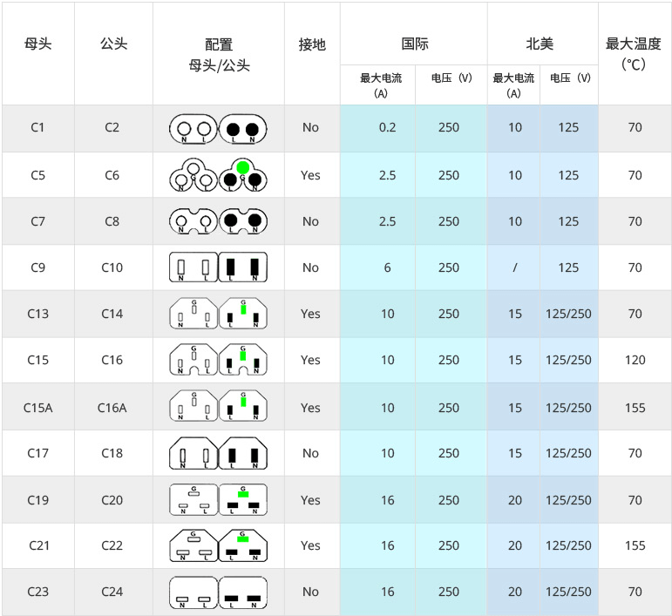
Task: Click the C13 cell
Action: [37, 314]
